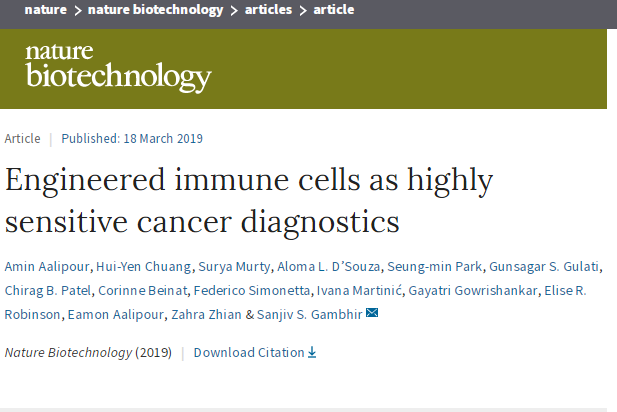Click author name Surya Murty
The image size is (617, 412).
click(234, 266)
